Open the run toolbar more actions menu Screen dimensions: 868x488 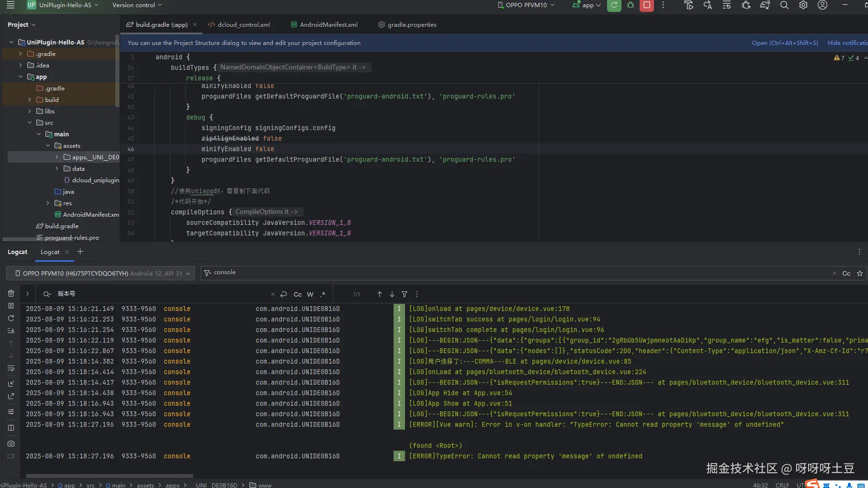pyautogui.click(x=663, y=5)
